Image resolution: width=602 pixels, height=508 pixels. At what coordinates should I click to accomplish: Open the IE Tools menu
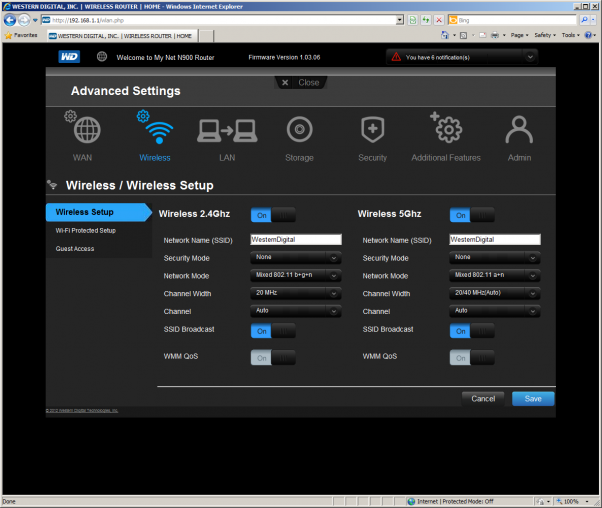[571, 35]
